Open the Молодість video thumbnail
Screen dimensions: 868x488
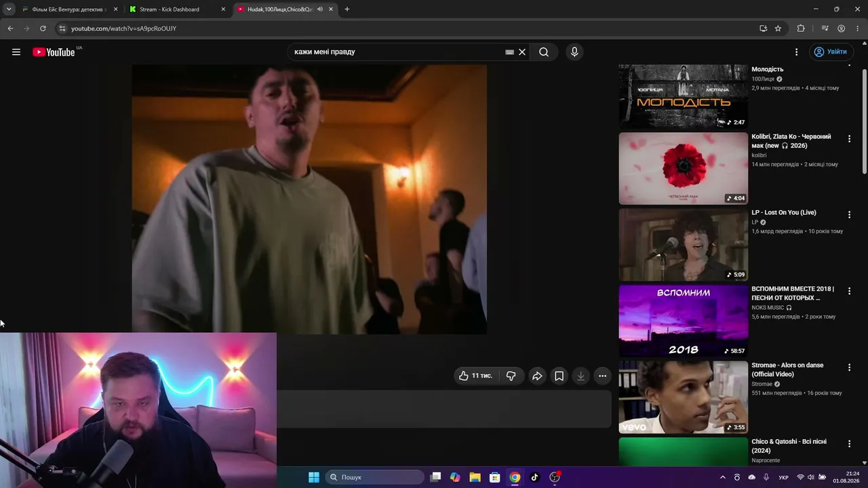pyautogui.click(x=683, y=96)
